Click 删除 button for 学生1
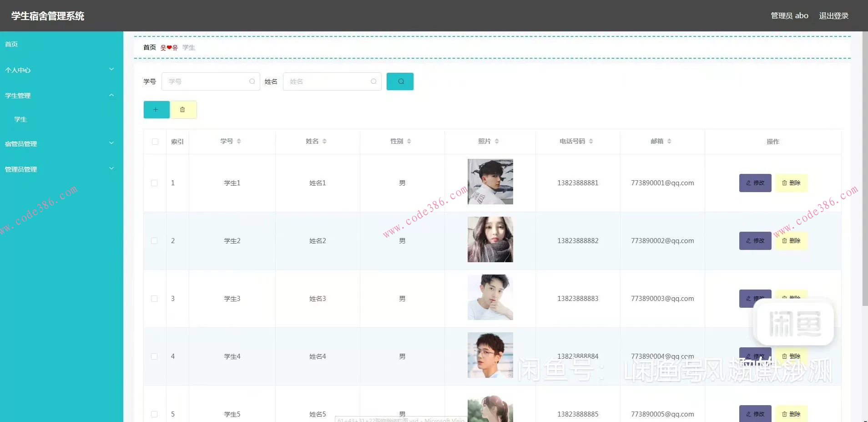Viewport: 868px width, 422px height. (x=792, y=183)
